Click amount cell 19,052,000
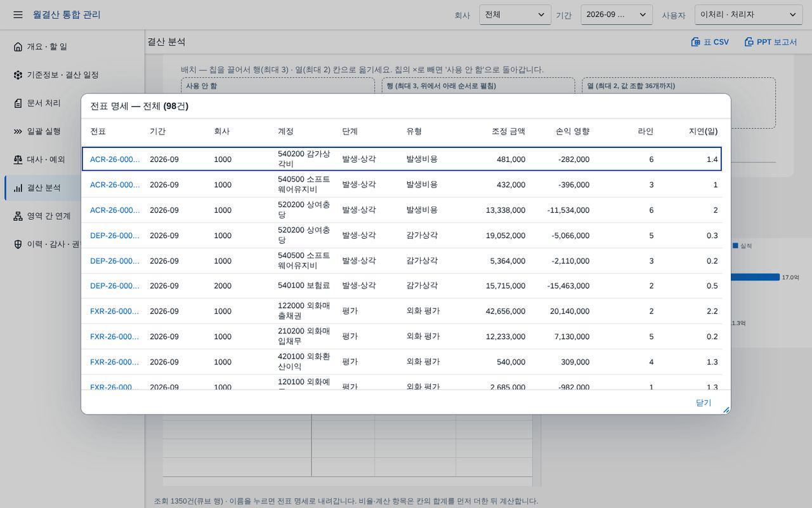Viewport: 812px width, 508px height. [x=506, y=236]
